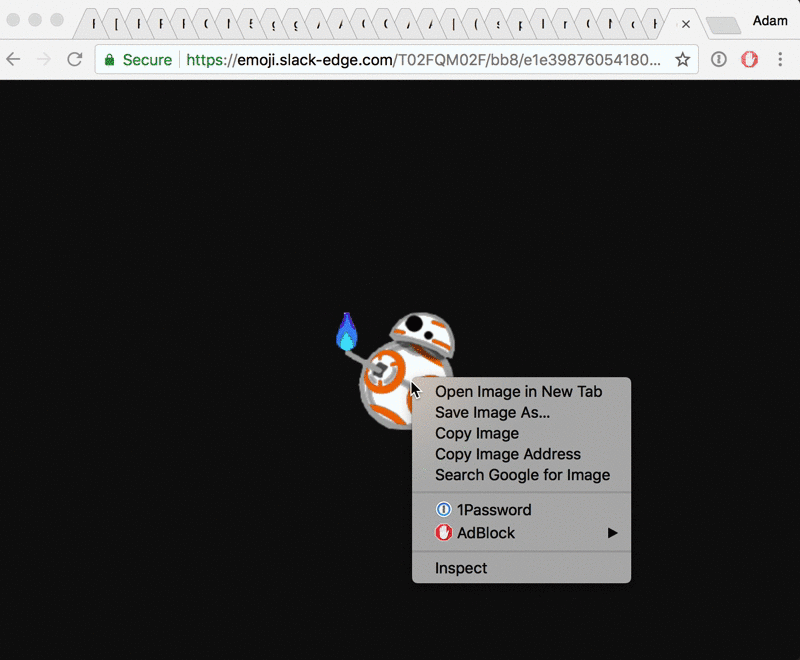Viewport: 800px width, 660px height.
Task: Open a new tab
Action: pos(723,25)
